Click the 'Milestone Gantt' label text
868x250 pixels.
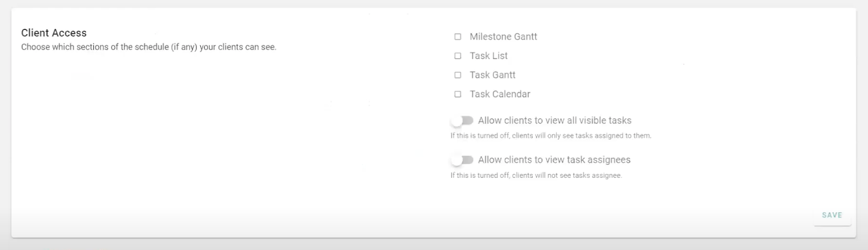tap(503, 37)
